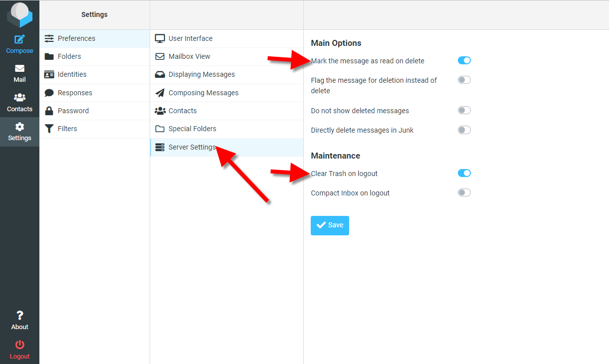Click the Composing Messages paper plane icon
The image size is (609, 364).
[160, 93]
